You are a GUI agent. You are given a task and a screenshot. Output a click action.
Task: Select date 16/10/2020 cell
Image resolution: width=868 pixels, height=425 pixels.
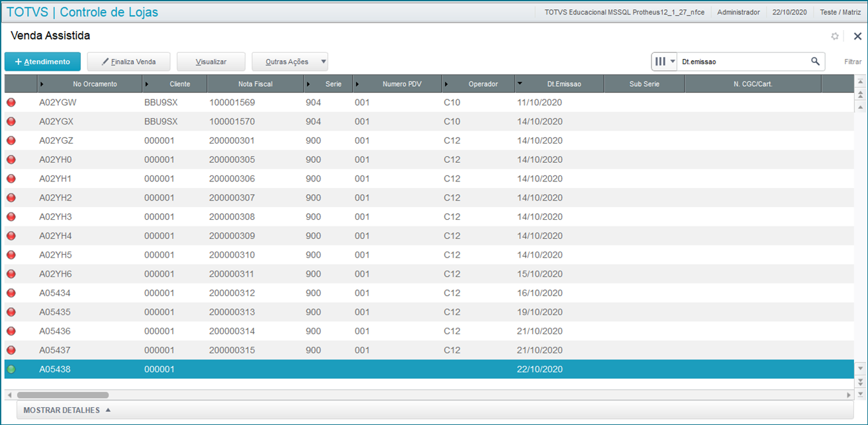click(x=540, y=293)
